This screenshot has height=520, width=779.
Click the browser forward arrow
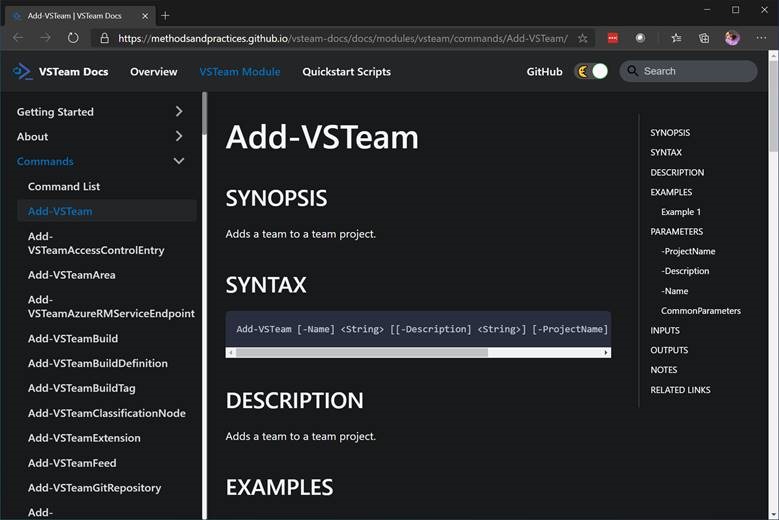(45, 38)
